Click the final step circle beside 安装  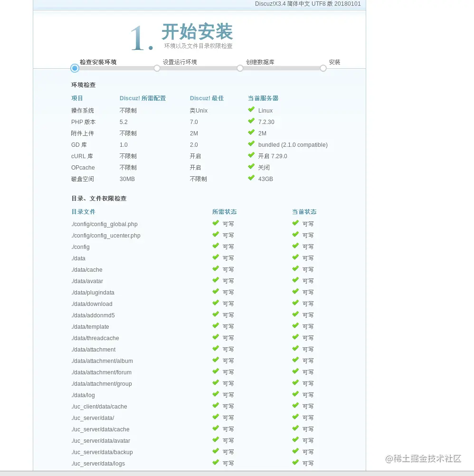pyautogui.click(x=323, y=68)
